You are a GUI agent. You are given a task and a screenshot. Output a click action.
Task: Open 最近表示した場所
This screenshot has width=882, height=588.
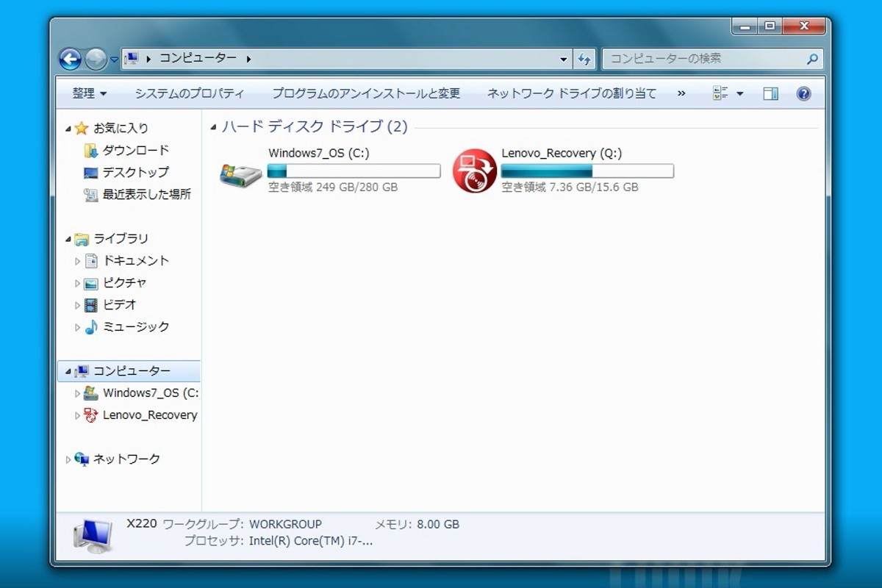tap(147, 194)
